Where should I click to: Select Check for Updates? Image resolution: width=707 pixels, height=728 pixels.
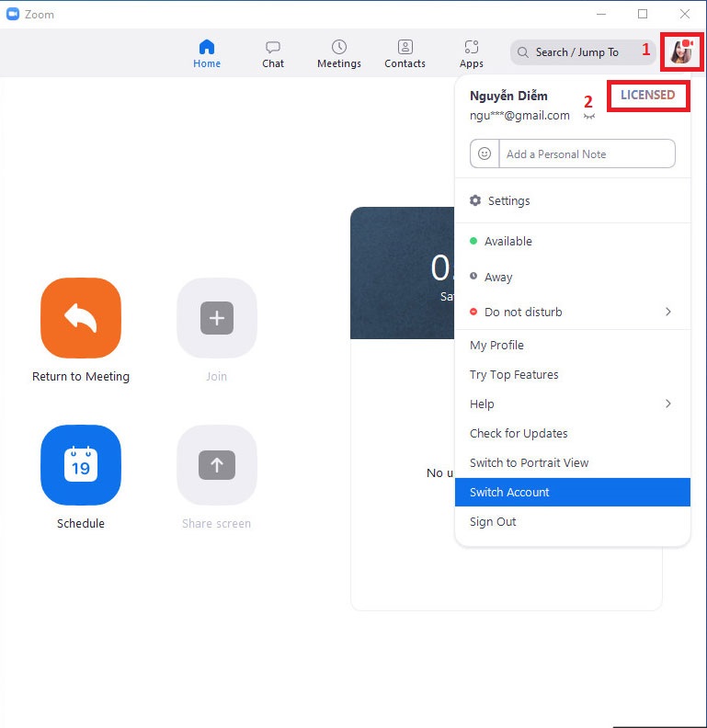pos(572,433)
